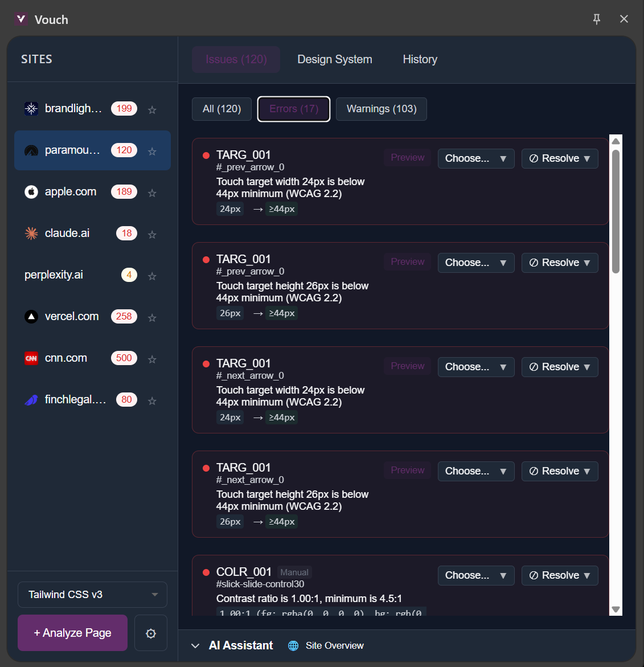The height and width of the screenshot is (667, 644).
Task: Click the finchlegal bird icon
Action: point(31,399)
